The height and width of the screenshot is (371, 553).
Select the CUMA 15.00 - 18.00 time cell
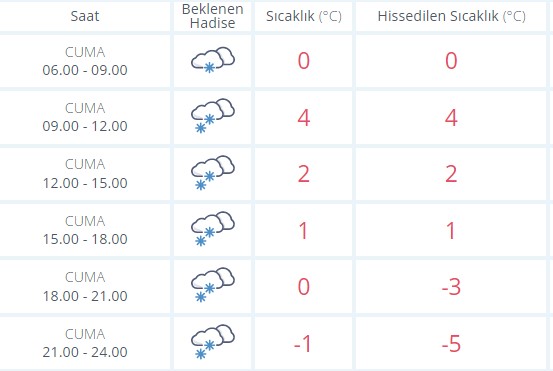click(85, 230)
